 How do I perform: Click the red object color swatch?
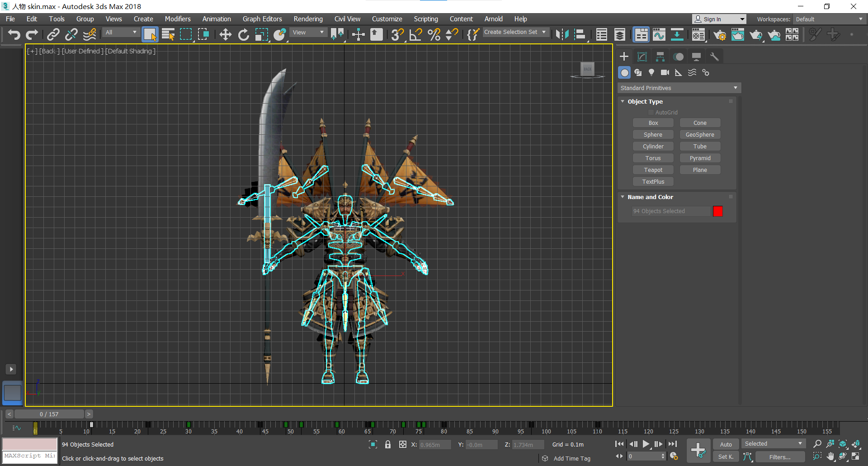717,211
